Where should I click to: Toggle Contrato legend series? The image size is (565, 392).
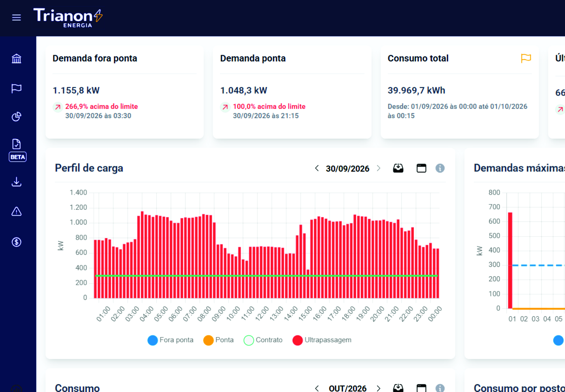[x=263, y=340]
